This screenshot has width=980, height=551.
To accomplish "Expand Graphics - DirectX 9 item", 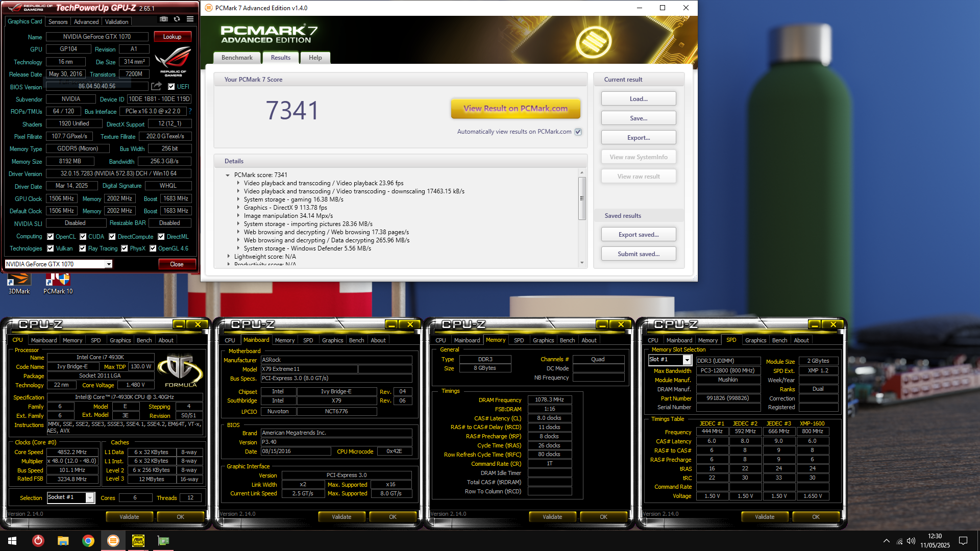I will (238, 208).
